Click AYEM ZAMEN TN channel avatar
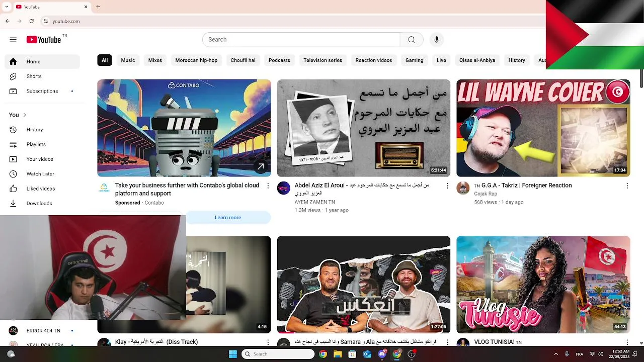The image size is (644, 362). 283,188
